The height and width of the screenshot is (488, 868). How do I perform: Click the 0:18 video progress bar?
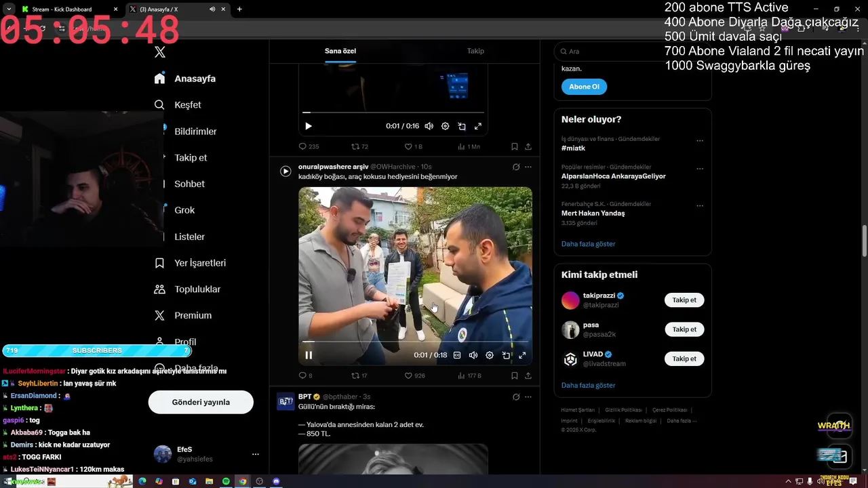(x=415, y=342)
